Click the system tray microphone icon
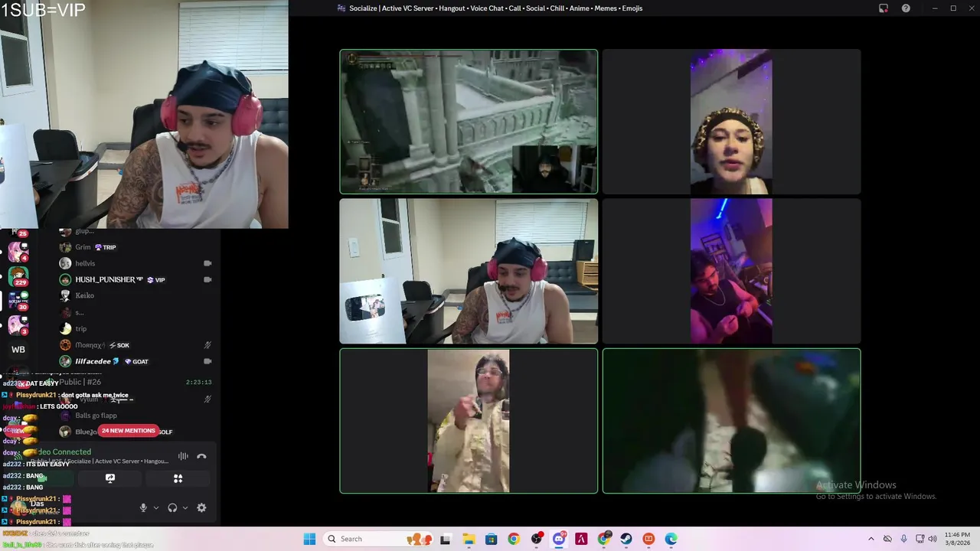This screenshot has height=551, width=980. tap(903, 539)
